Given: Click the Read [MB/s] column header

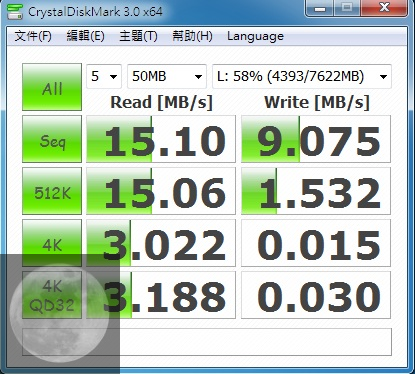Looking at the screenshot, I should tap(161, 102).
